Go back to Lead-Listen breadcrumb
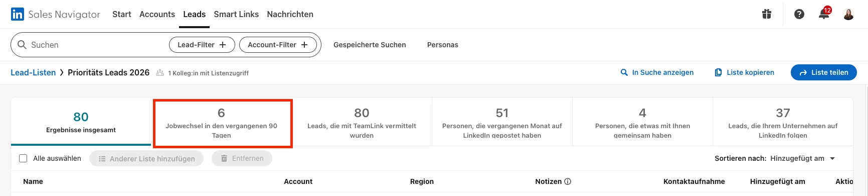The image size is (868, 196). coord(33,72)
